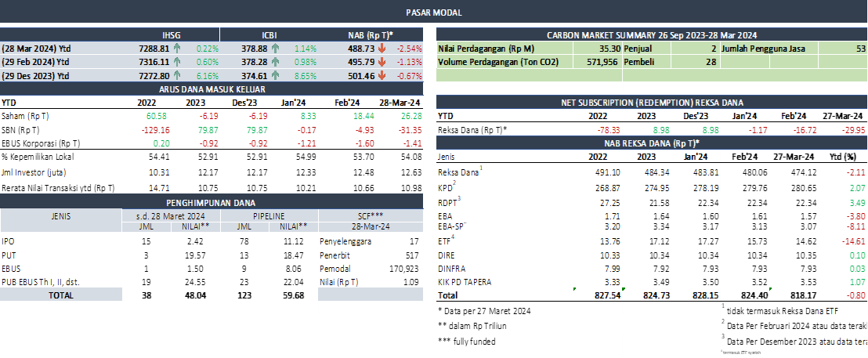This screenshot has height=358, width=868.
Task: Click the 's.d. 28 Maret 2024' column header
Action: pyautogui.click(x=171, y=215)
